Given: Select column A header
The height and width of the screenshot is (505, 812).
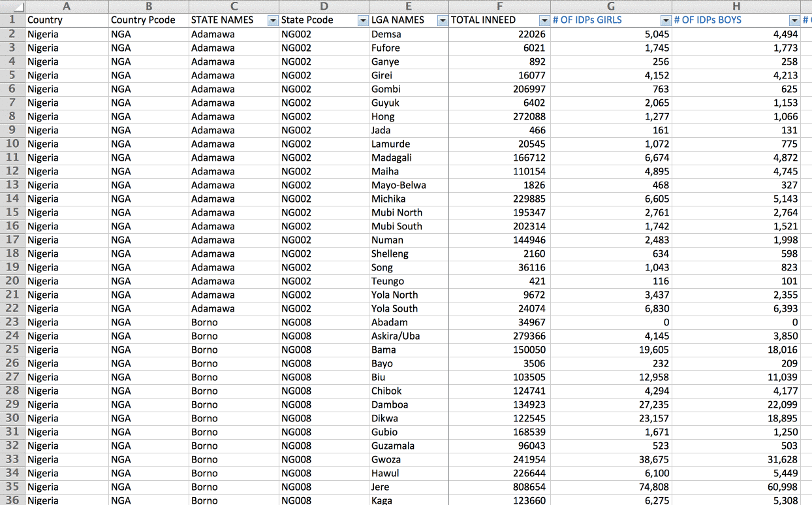Looking at the screenshot, I should tap(67, 7).
